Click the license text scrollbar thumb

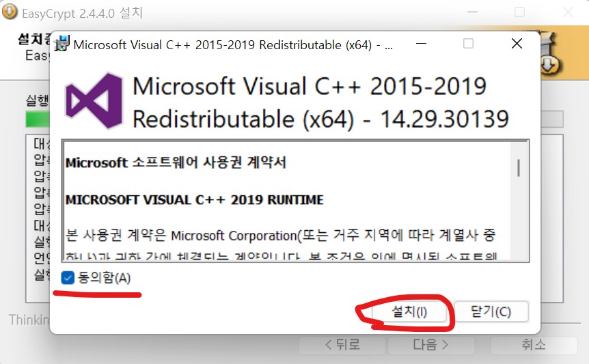(519, 168)
